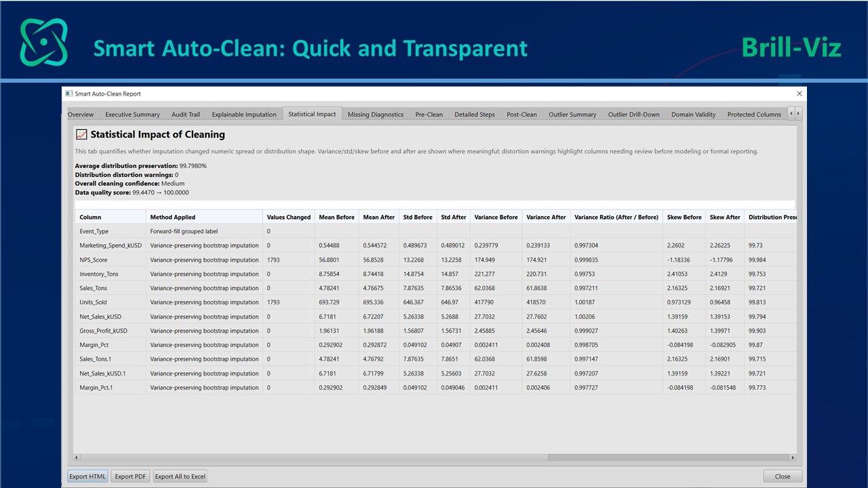Click the chart icon beside Statistical Impact heading
868x488 pixels.
point(81,134)
